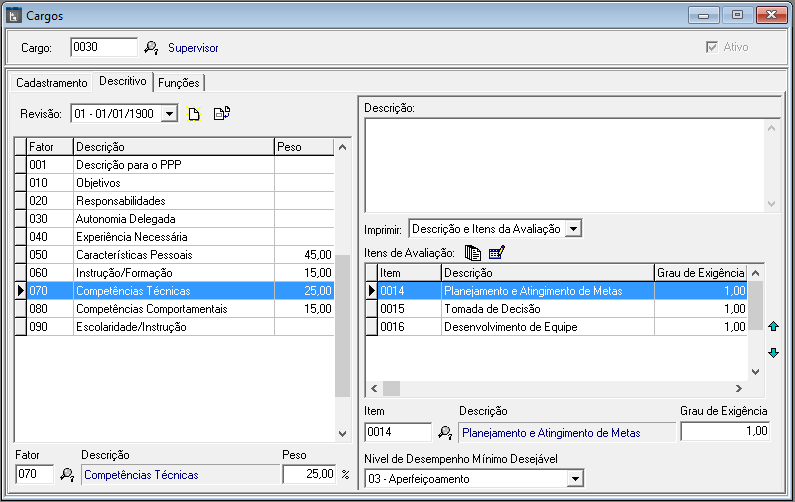Maximize the Cargos window
This screenshot has width=795, height=502.
click(x=737, y=15)
